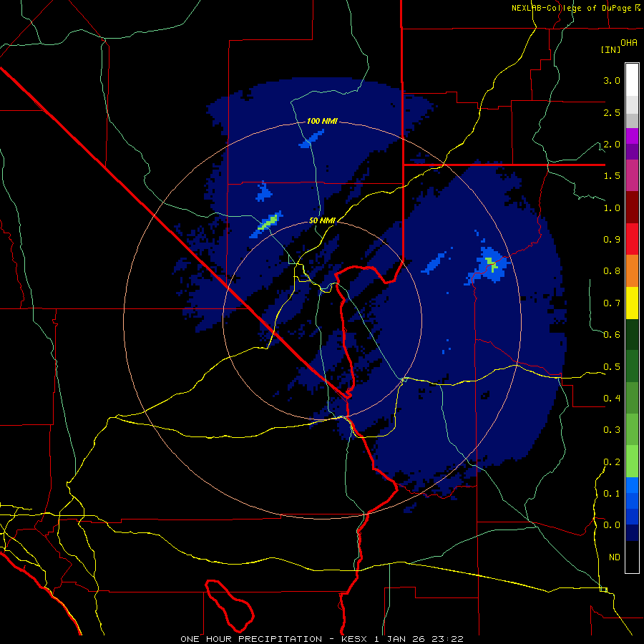Viewport: 644px width, 644px height.
Task: Click the 0.8 legend value
Action: pos(612,271)
